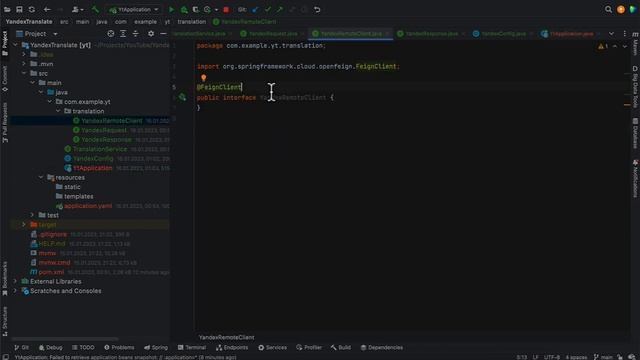The width and height of the screenshot is (640, 360).
Task: Switch to YandexRequest.java editor tab
Action: point(273,34)
